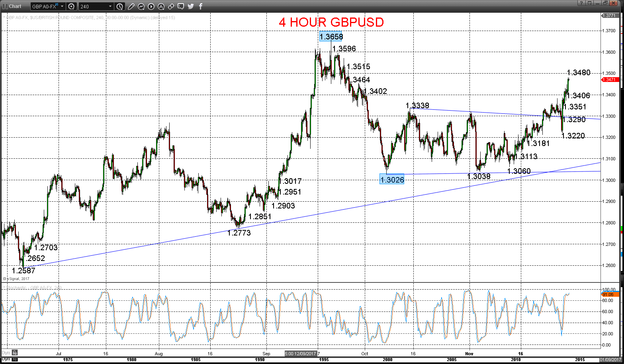Click the 1.3771 price axis marker

click(x=610, y=16)
